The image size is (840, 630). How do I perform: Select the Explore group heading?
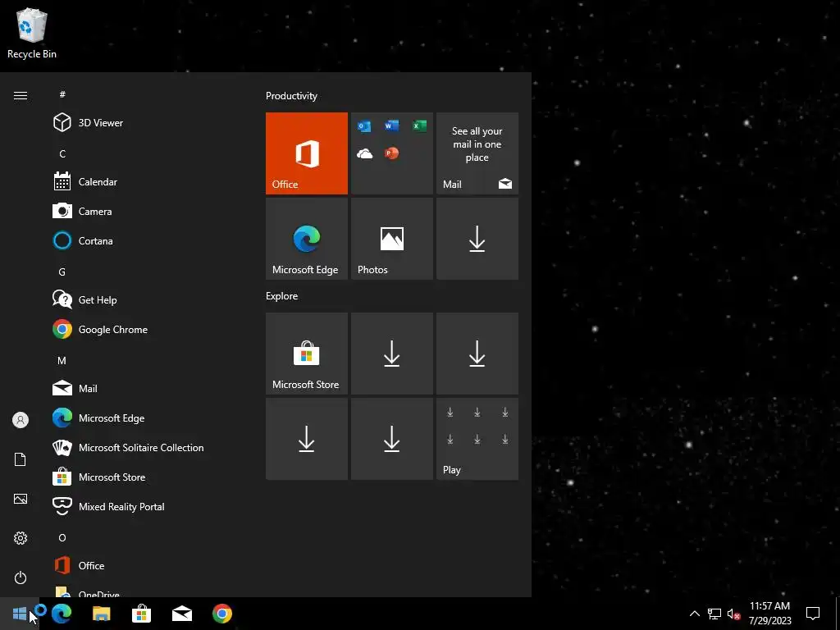pyautogui.click(x=282, y=296)
